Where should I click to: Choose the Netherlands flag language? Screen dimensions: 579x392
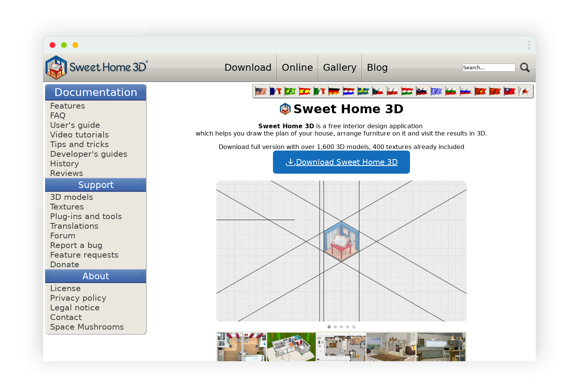tap(348, 91)
